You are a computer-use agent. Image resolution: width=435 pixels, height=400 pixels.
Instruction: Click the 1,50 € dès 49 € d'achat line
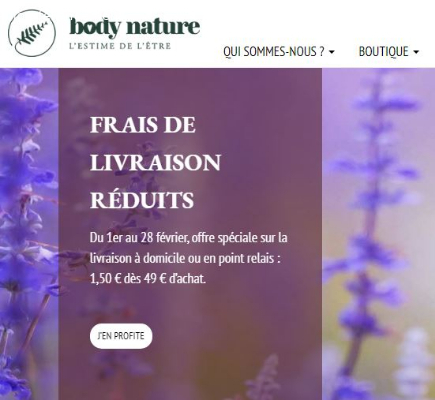click(x=148, y=279)
